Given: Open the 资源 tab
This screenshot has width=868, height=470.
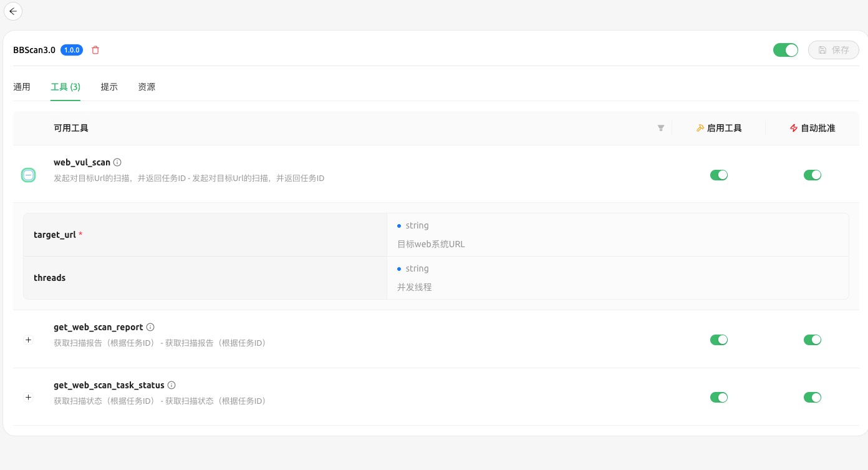Looking at the screenshot, I should click(x=147, y=87).
